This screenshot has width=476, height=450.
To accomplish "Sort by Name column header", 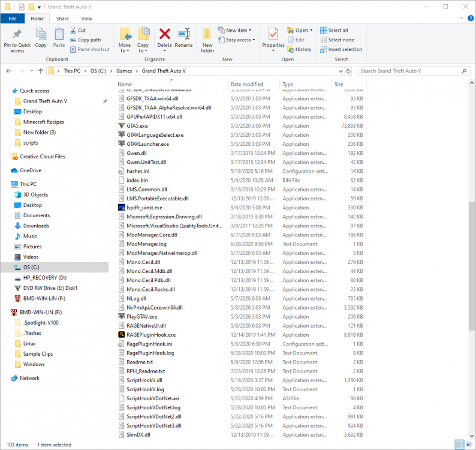I will click(x=125, y=84).
